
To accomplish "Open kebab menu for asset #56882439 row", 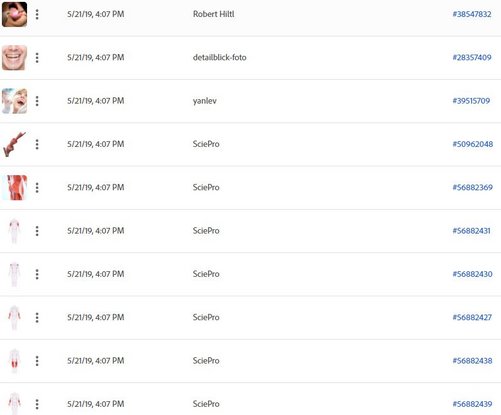I will coord(37,404).
